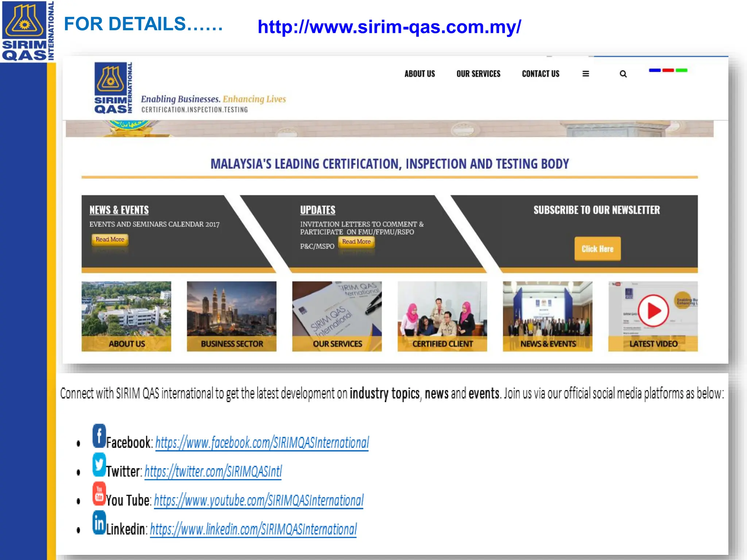This screenshot has height=560, width=747.
Task: Open the About Us building thumbnail
Action: pos(126,316)
